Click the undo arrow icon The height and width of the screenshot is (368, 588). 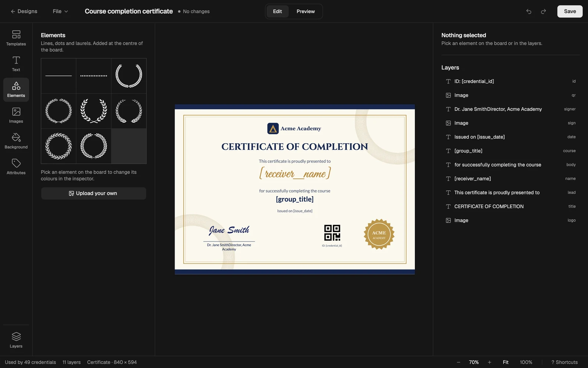pyautogui.click(x=528, y=11)
